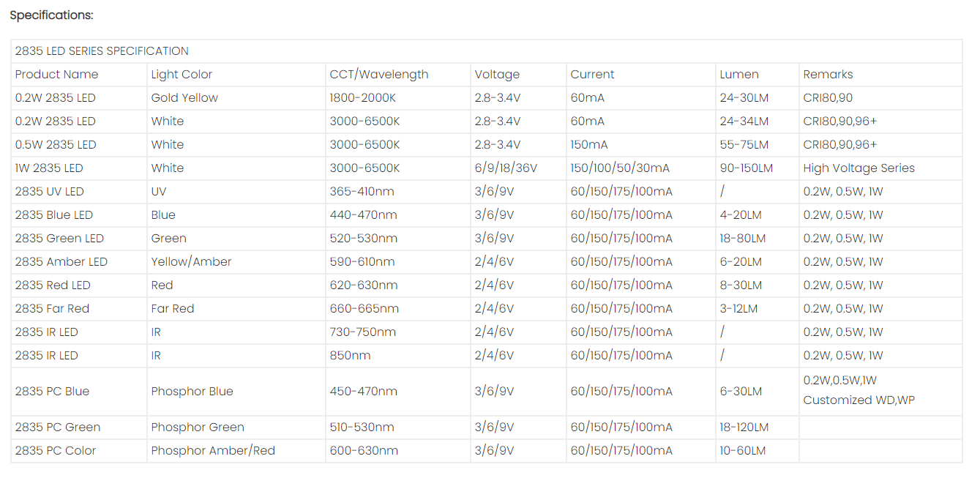Image resolution: width=980 pixels, height=478 pixels.
Task: Click the 1800-2000K wavelength cell
Action: [x=365, y=98]
